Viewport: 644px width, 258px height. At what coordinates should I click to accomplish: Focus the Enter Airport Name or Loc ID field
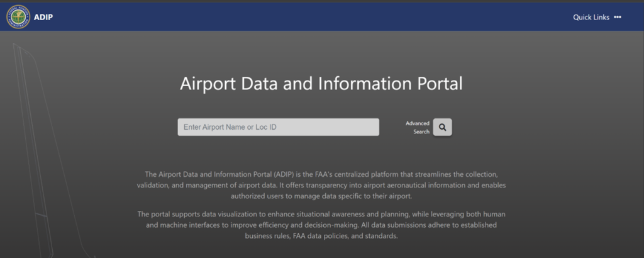coord(278,127)
